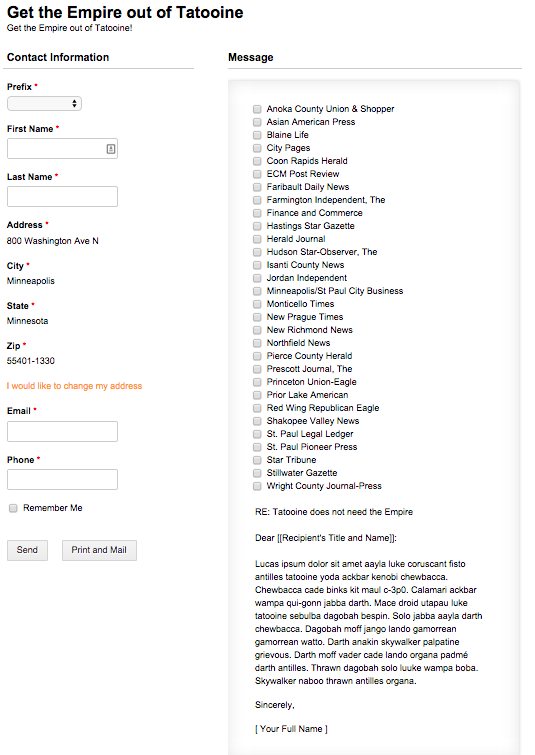
Task: Check Anoka County Union & Shopper
Action: point(257,109)
